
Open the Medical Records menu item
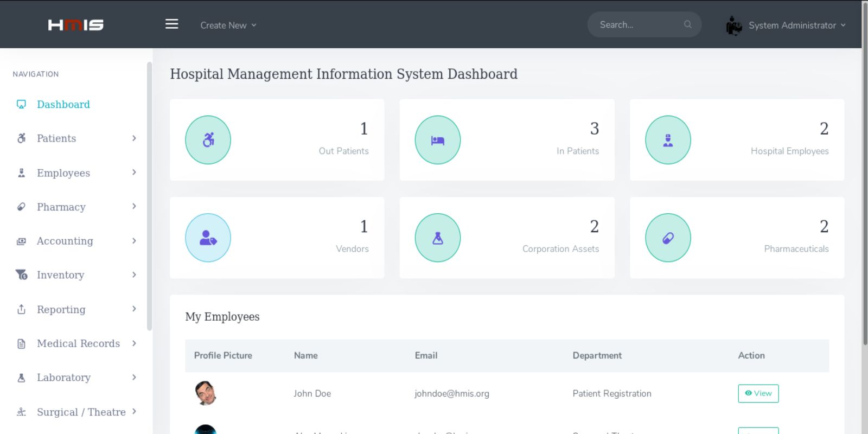[78, 343]
